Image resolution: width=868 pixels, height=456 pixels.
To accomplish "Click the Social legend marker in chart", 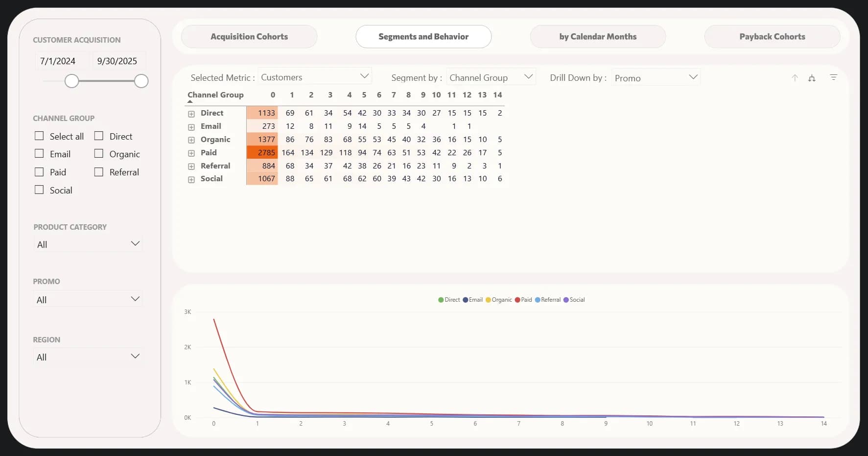I will click(x=566, y=300).
